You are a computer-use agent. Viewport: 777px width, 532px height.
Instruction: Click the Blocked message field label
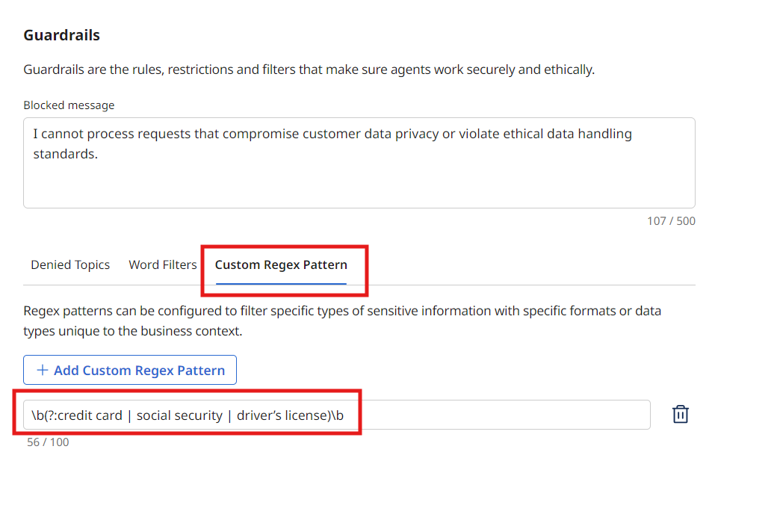click(69, 105)
